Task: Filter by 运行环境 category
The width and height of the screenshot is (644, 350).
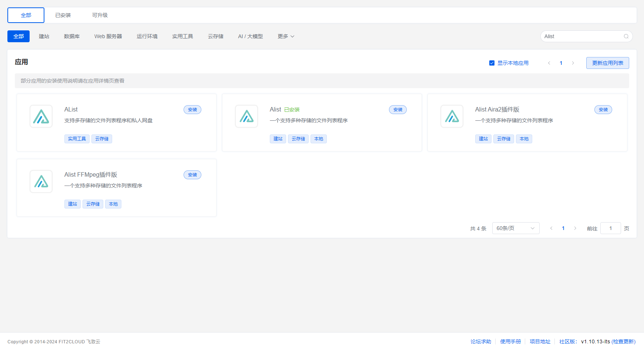Action: pos(147,36)
